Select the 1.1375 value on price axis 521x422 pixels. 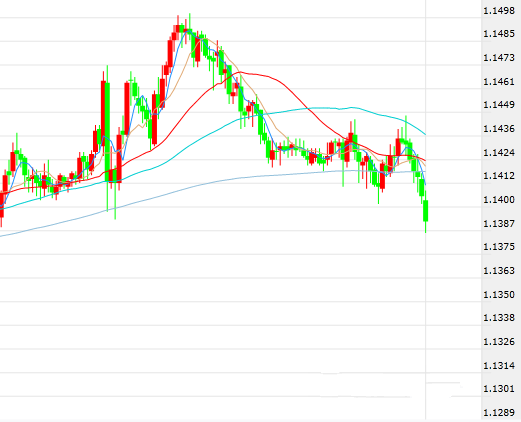tap(499, 247)
